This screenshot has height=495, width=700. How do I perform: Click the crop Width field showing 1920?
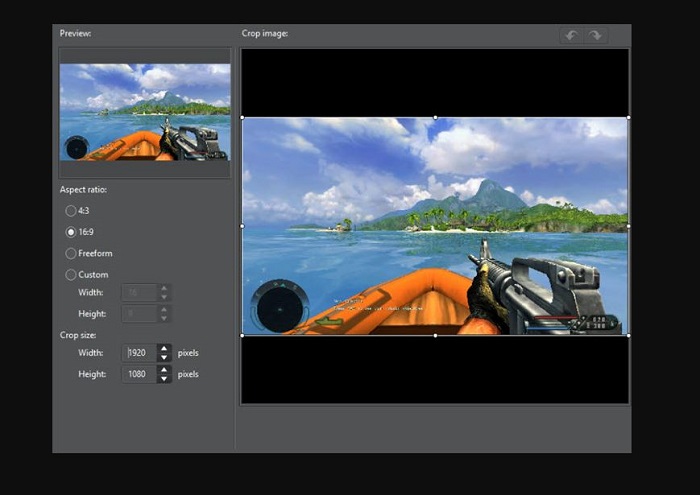click(140, 353)
